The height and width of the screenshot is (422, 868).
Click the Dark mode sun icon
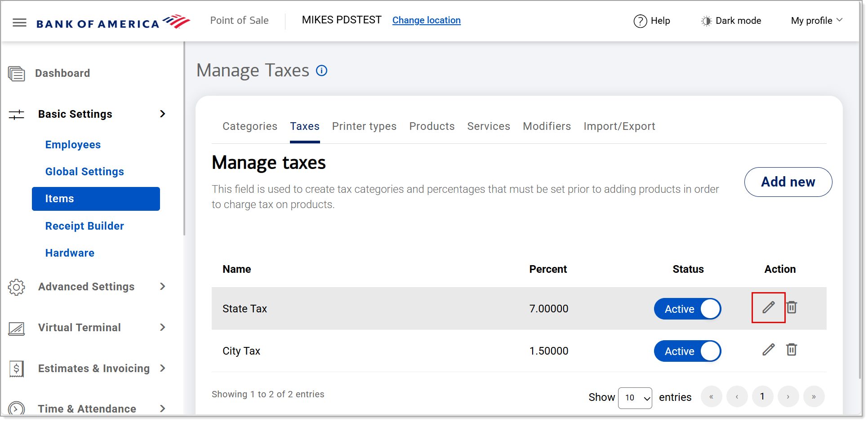coord(706,21)
